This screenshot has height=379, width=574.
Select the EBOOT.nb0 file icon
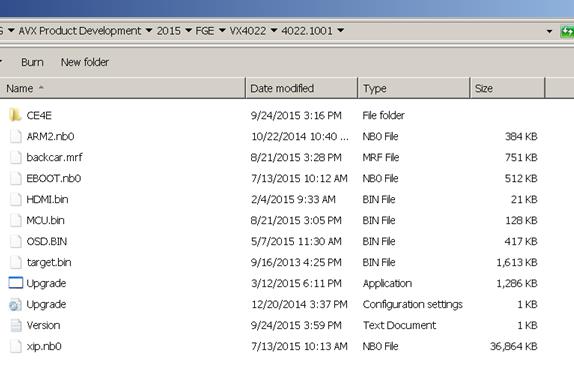coord(15,178)
